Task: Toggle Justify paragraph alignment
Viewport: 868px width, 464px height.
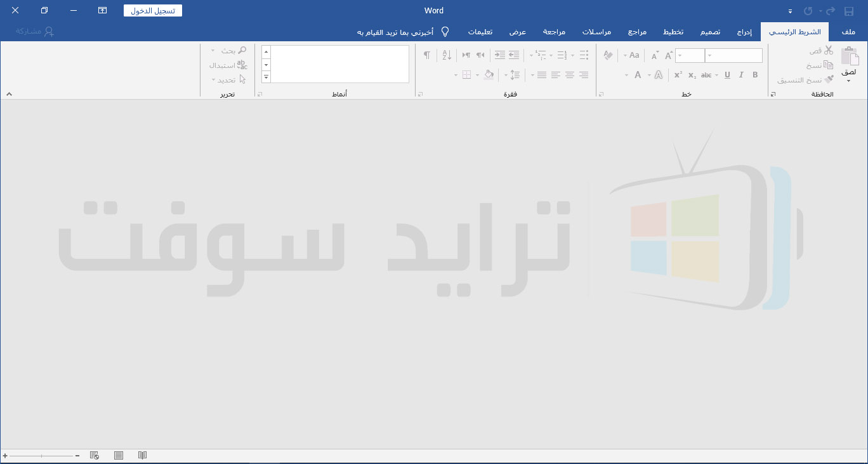Action: pos(542,75)
